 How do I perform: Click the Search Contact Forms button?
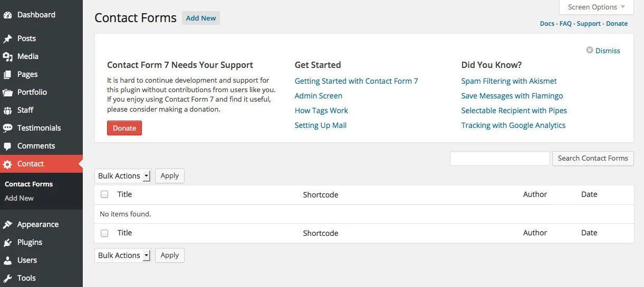point(593,158)
